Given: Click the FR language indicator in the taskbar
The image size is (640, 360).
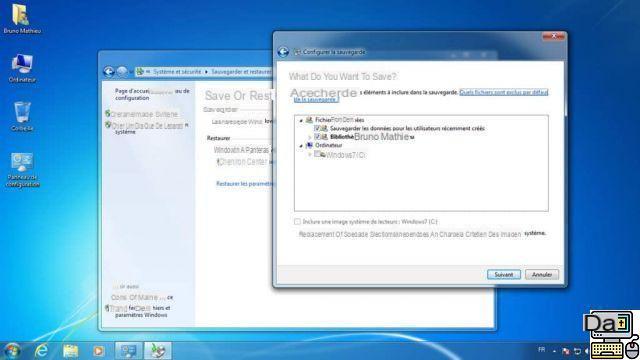Looking at the screenshot, I should pyautogui.click(x=541, y=350).
